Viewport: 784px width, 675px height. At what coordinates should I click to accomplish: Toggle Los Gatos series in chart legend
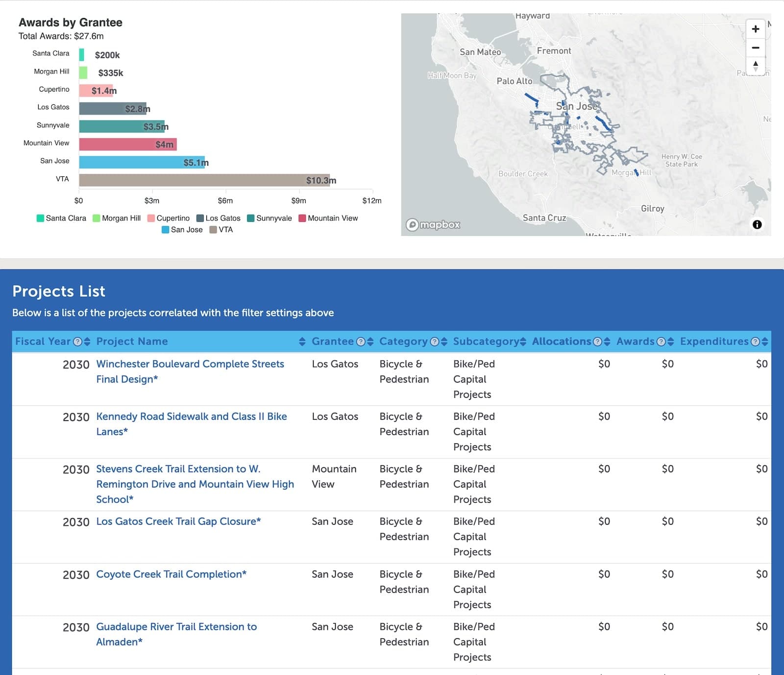click(x=219, y=218)
